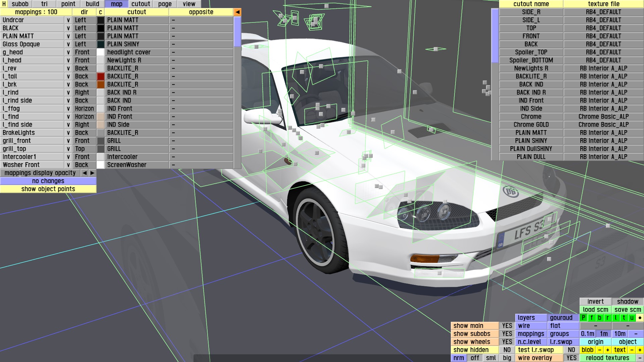Increase mappings display opacity with right arrow
Screen dimensions: 644x362
[92, 173]
